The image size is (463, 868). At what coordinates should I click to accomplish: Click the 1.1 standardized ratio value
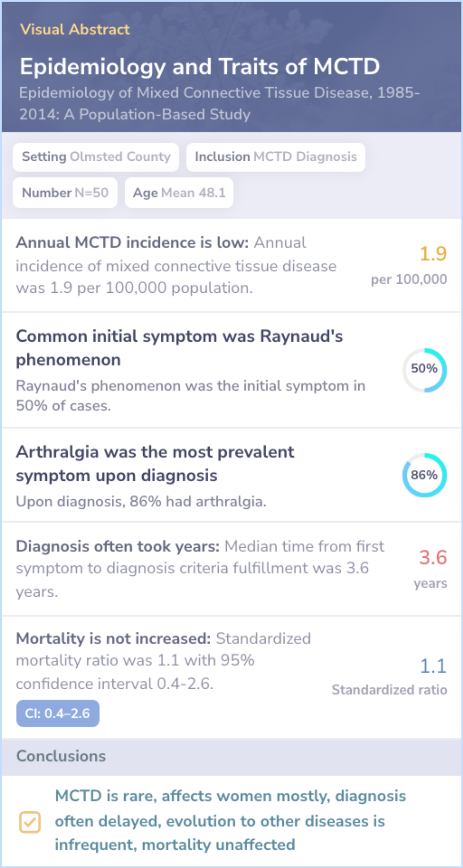tap(433, 666)
